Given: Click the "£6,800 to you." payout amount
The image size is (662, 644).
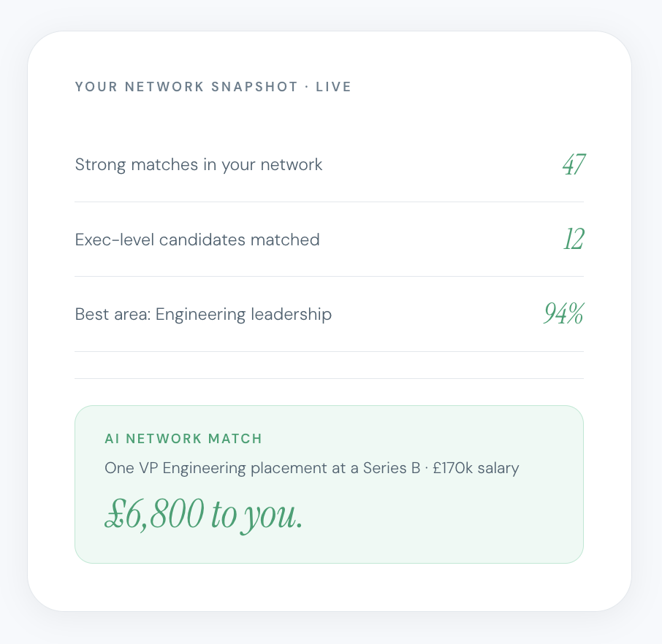Looking at the screenshot, I should click(203, 515).
